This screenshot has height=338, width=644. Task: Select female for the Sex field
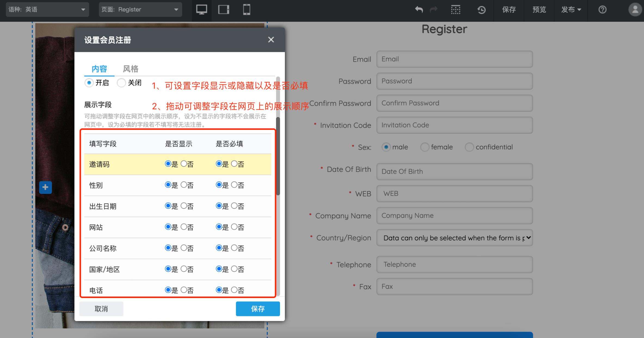point(425,147)
